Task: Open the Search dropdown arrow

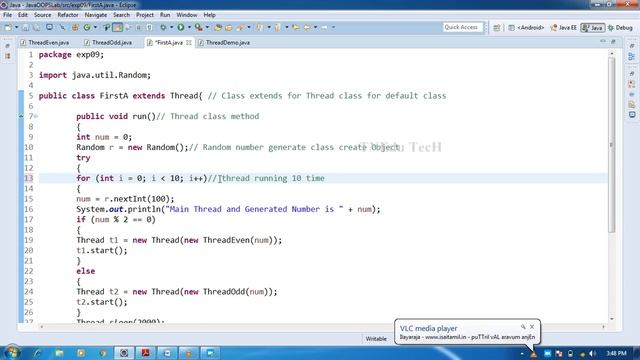Action: click(249, 27)
